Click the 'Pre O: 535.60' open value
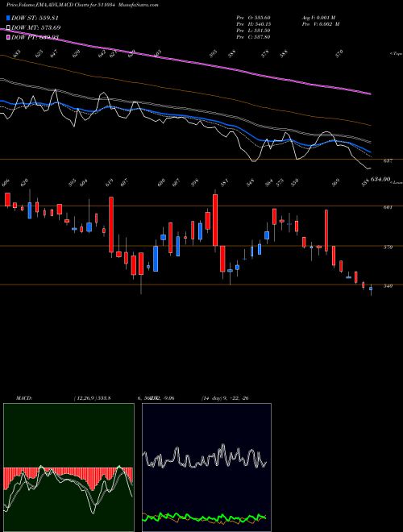Image resolution: width=403 pixels, height=532 pixels. (x=253, y=18)
